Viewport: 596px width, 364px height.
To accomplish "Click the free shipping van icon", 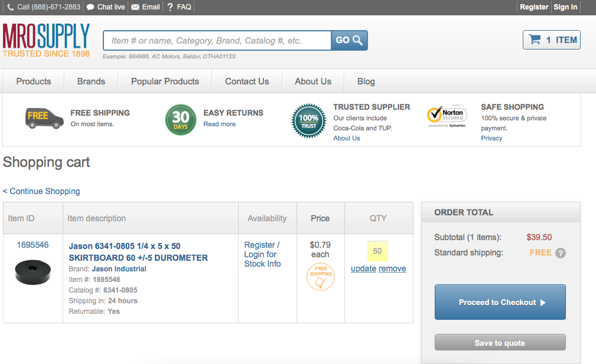I will pyautogui.click(x=44, y=117).
